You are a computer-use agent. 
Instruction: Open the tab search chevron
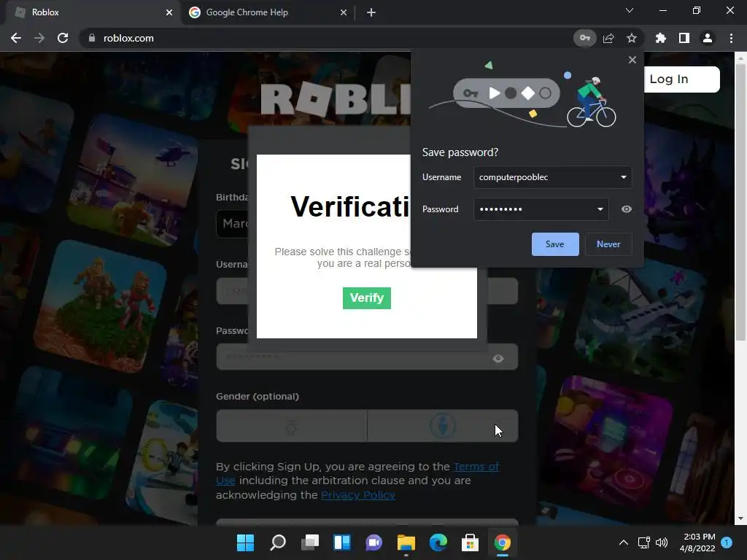coord(630,10)
